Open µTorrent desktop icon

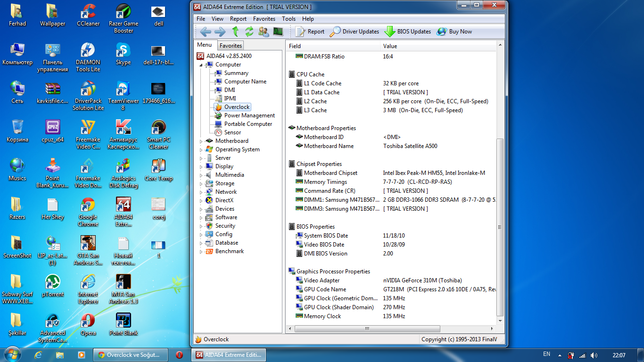(52, 286)
